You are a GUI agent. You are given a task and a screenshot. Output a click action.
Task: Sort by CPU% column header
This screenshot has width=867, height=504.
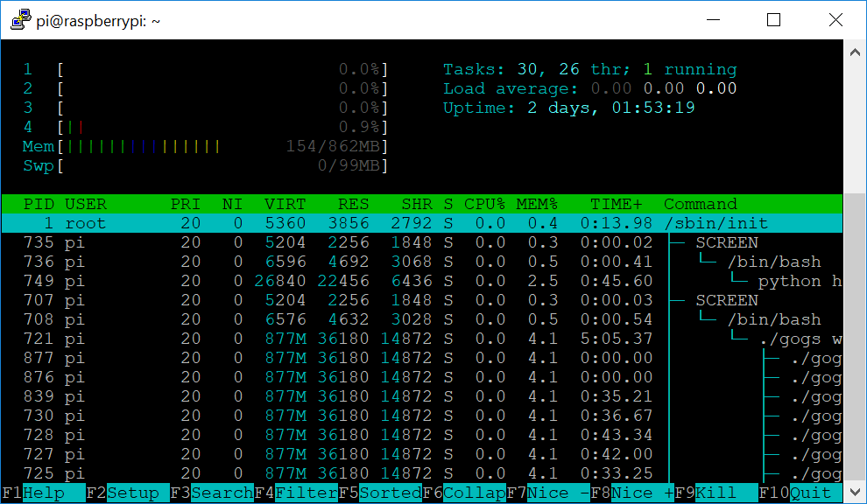[x=484, y=204]
